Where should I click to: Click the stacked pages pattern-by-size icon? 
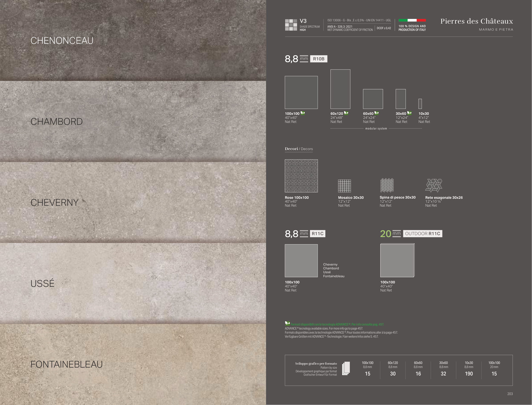[346, 368]
